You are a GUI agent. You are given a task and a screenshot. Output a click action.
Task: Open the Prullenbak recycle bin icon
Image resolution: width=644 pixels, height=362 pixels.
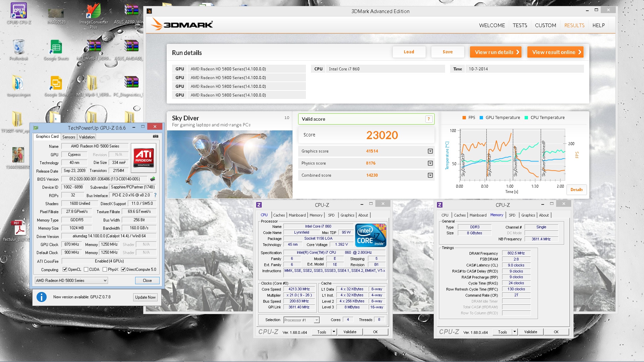(19, 50)
